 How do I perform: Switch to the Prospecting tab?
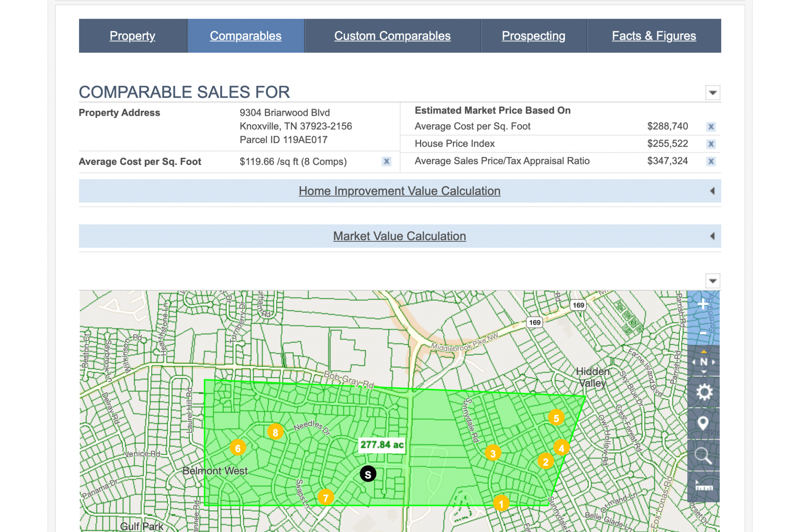(533, 36)
